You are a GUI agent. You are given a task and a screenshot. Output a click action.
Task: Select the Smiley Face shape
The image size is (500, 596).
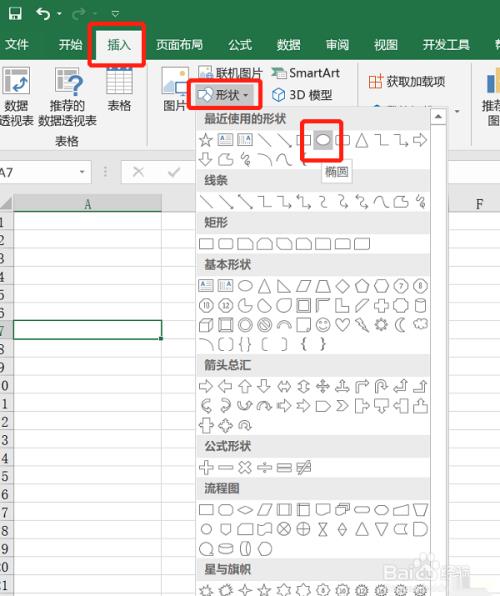(x=323, y=325)
